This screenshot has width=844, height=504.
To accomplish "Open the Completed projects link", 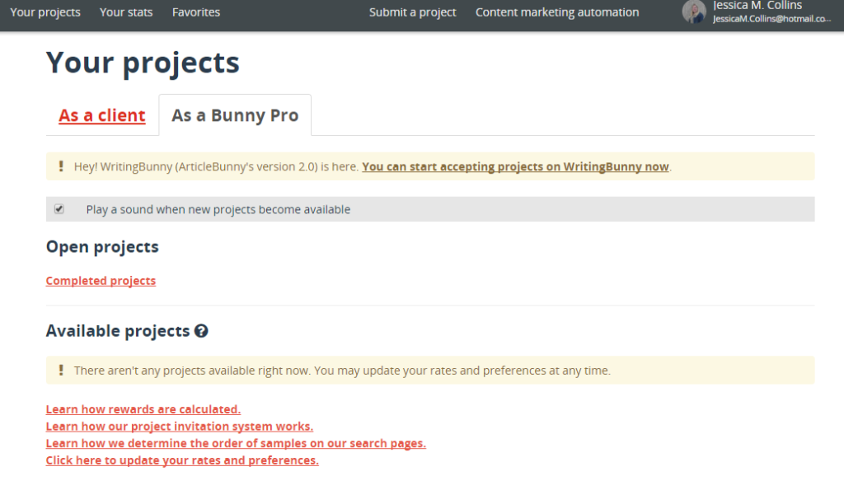I will (x=101, y=281).
